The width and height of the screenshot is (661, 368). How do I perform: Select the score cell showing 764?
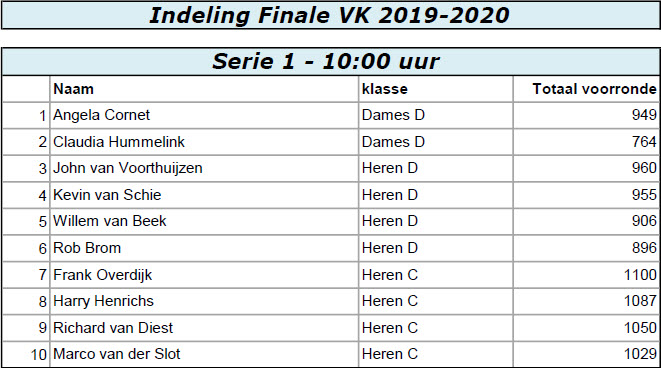[x=586, y=142]
